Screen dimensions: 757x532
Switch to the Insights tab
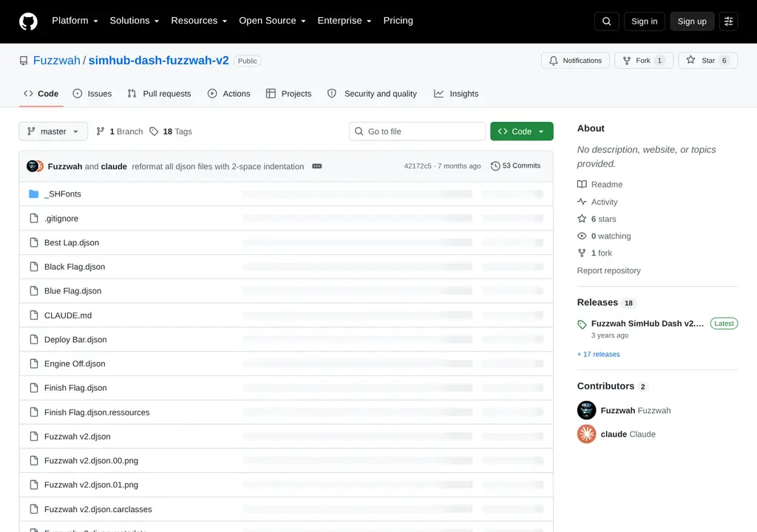(455, 94)
